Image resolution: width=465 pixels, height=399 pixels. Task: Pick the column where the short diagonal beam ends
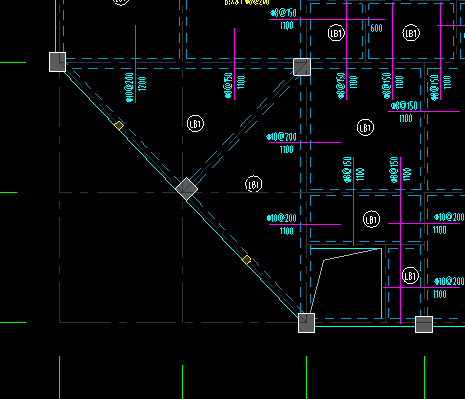(x=302, y=67)
